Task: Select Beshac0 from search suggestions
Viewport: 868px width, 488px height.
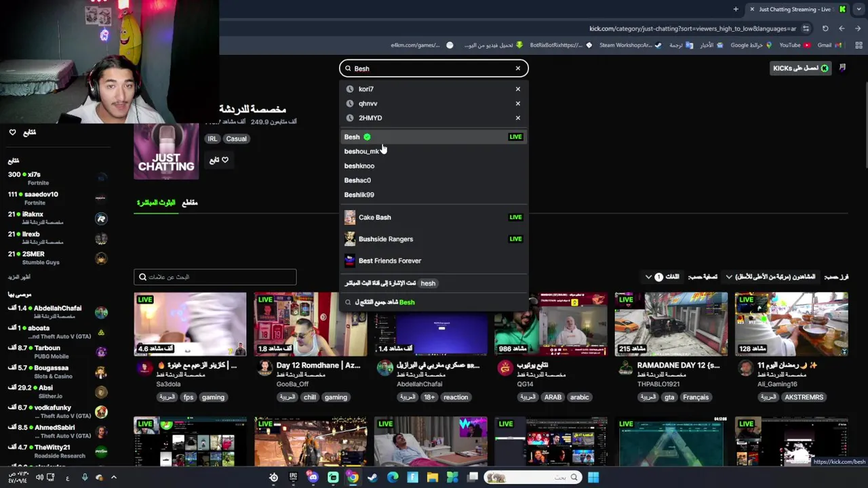Action: pyautogui.click(x=433, y=180)
